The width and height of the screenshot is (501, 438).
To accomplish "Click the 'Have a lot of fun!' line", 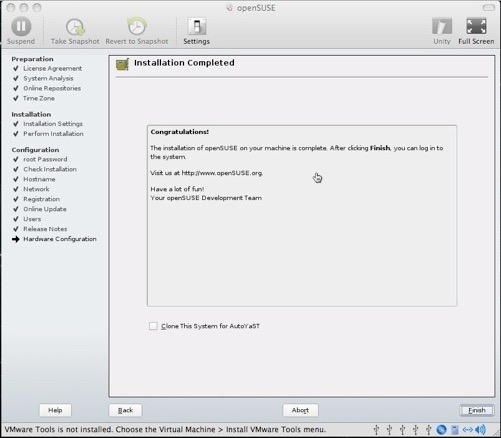I will point(177,189).
